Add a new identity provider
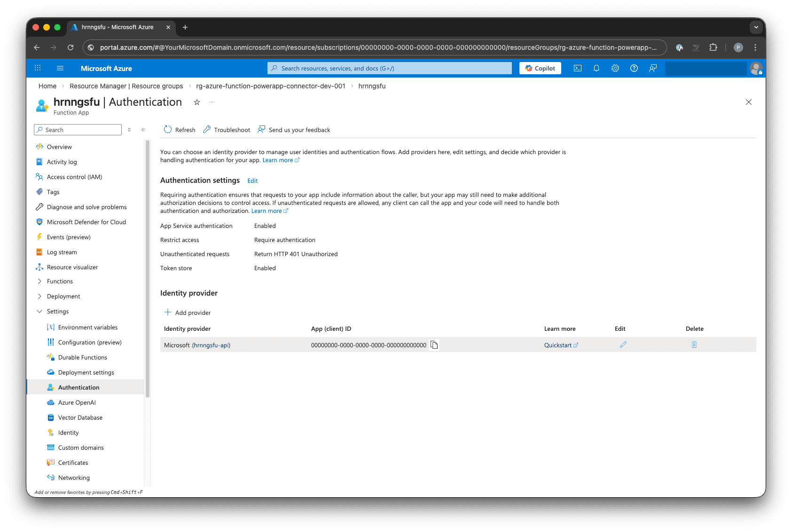 (187, 312)
